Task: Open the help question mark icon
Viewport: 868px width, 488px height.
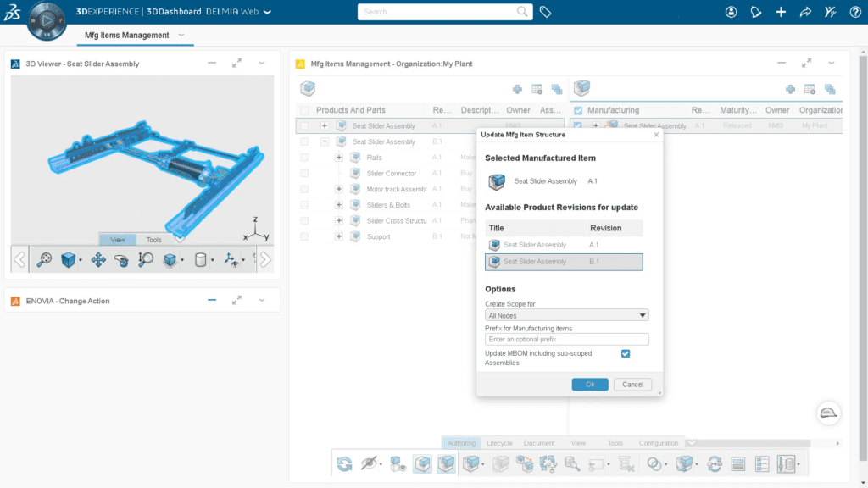Action: (855, 12)
